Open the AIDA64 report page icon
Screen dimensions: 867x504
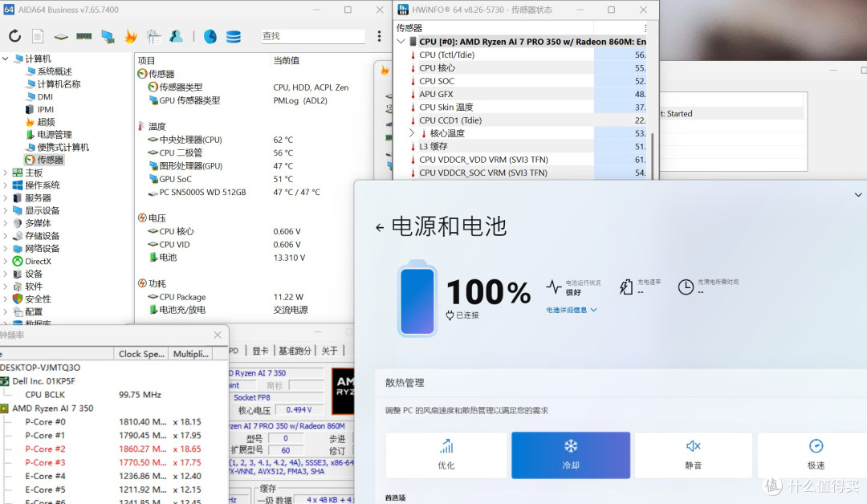[x=38, y=36]
